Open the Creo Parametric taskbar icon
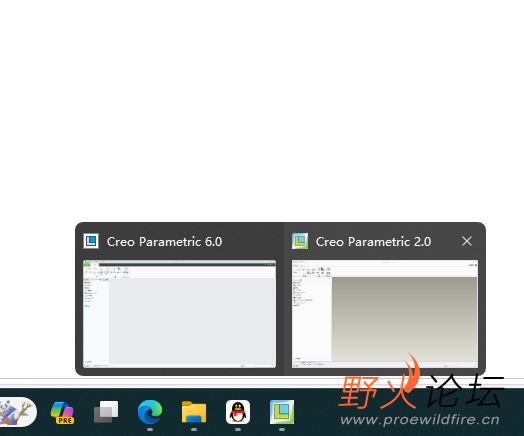 click(282, 412)
